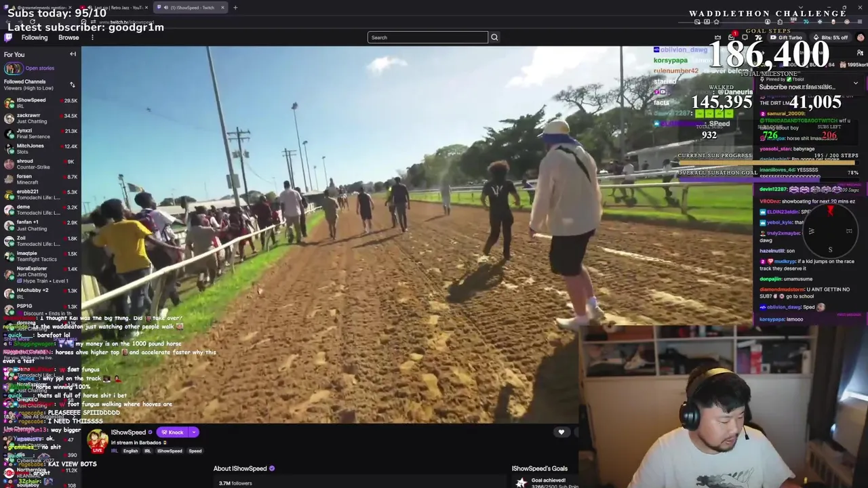Open the Twitch home logo
Viewport: 868px width, 488px height.
(8, 37)
